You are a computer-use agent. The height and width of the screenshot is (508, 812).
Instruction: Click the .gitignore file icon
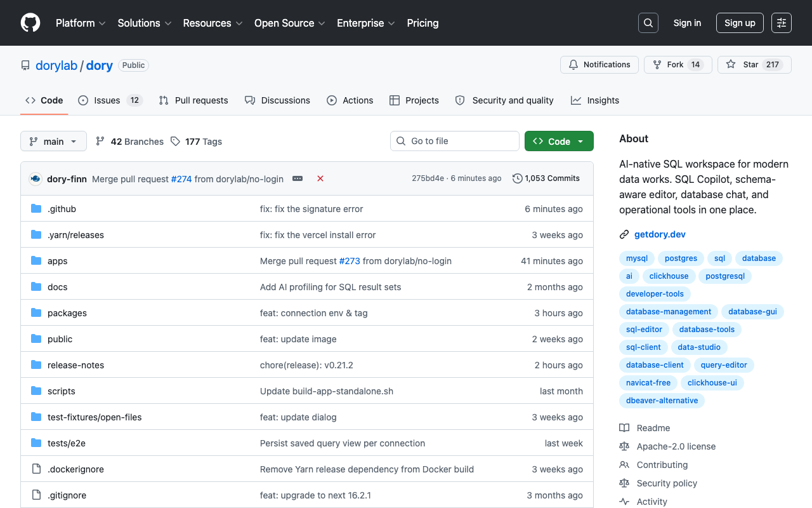point(36,495)
